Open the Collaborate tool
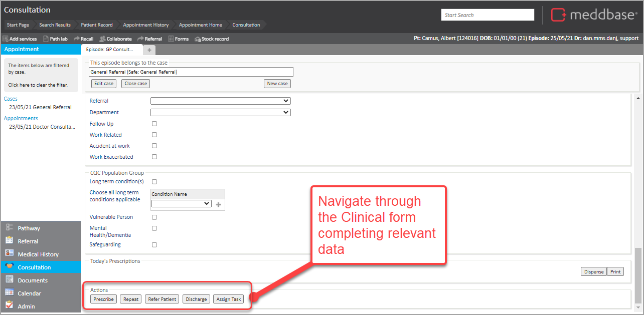This screenshot has width=644, height=315. (102, 39)
